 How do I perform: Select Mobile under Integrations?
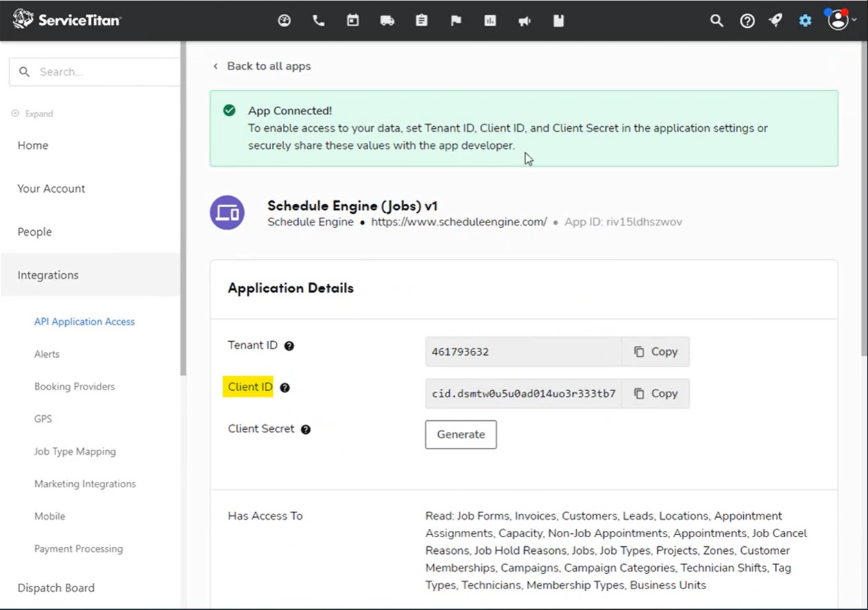tap(50, 516)
